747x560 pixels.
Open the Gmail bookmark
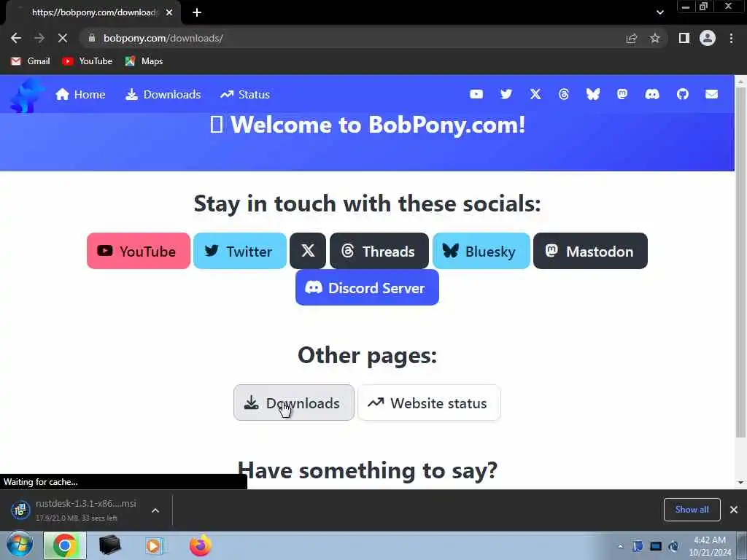(x=31, y=61)
